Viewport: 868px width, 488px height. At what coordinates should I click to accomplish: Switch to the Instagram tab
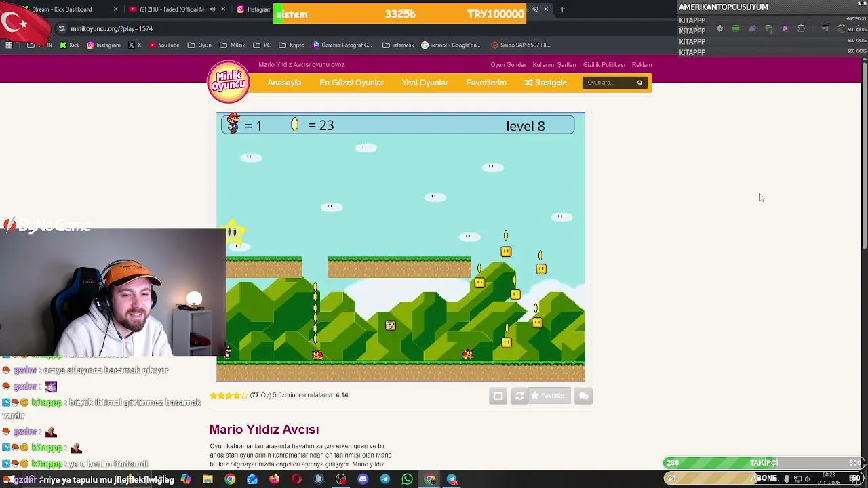[x=254, y=9]
